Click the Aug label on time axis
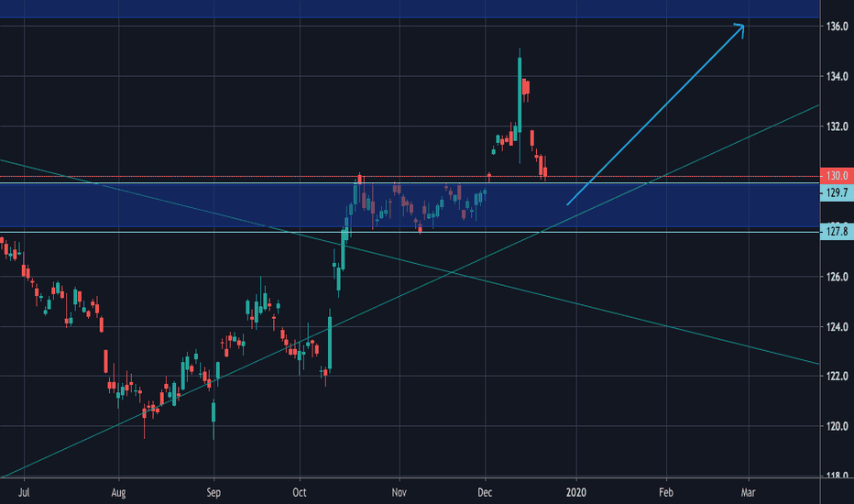 (x=118, y=493)
